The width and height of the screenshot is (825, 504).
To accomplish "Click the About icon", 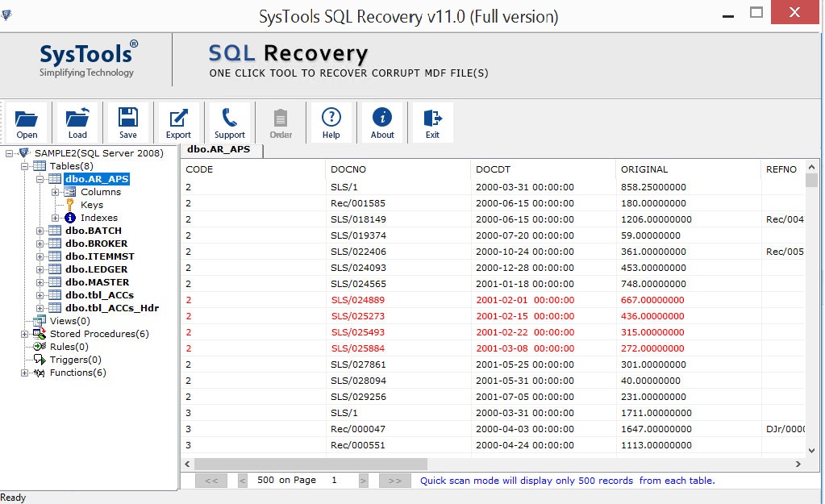I will pyautogui.click(x=381, y=121).
